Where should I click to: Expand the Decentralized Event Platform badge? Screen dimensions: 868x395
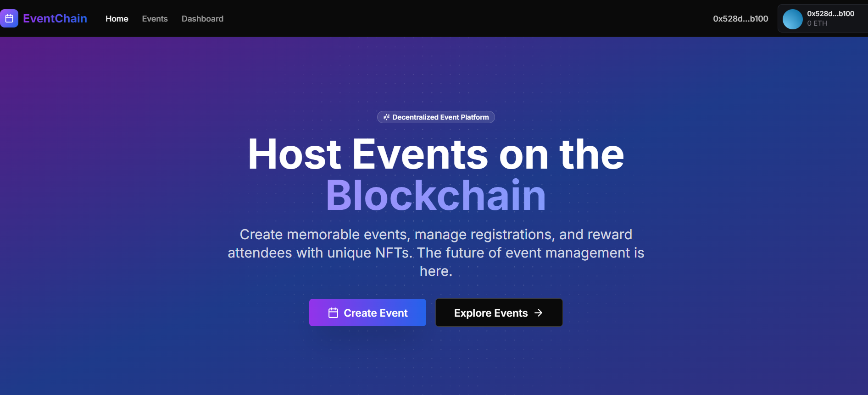click(435, 117)
